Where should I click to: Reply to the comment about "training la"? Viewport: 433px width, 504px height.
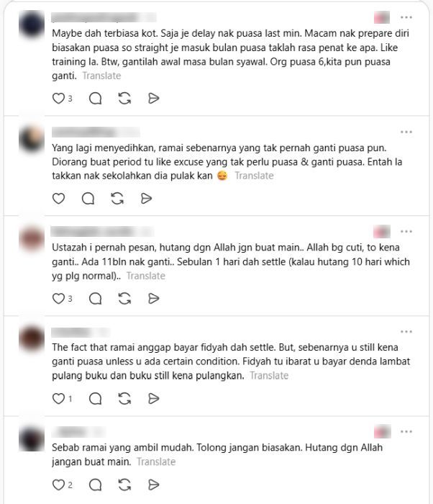[x=96, y=99]
